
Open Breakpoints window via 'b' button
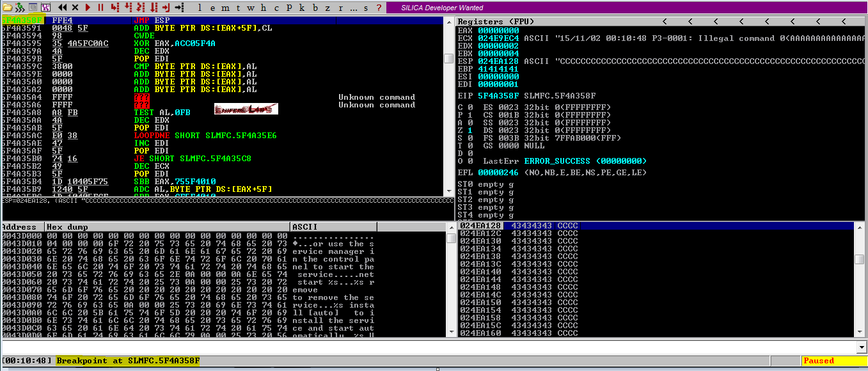point(315,8)
